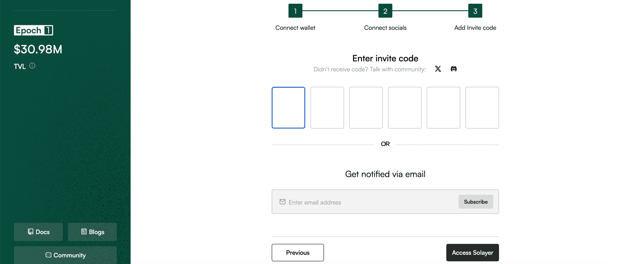Open the Discord community icon
This screenshot has height=264, width=644.
[454, 69]
